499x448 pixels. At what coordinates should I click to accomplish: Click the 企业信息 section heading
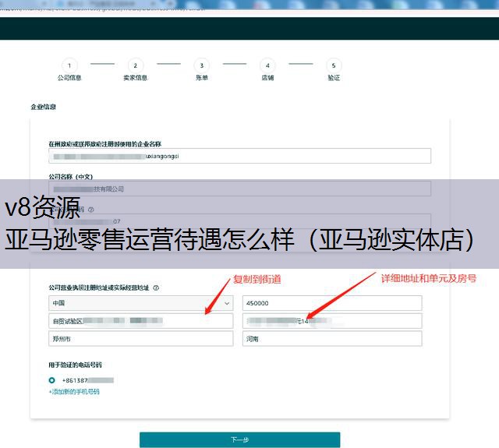pyautogui.click(x=43, y=107)
